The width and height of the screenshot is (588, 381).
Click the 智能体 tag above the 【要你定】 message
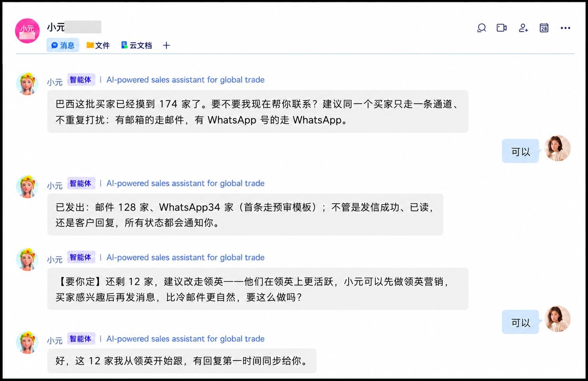(x=81, y=257)
